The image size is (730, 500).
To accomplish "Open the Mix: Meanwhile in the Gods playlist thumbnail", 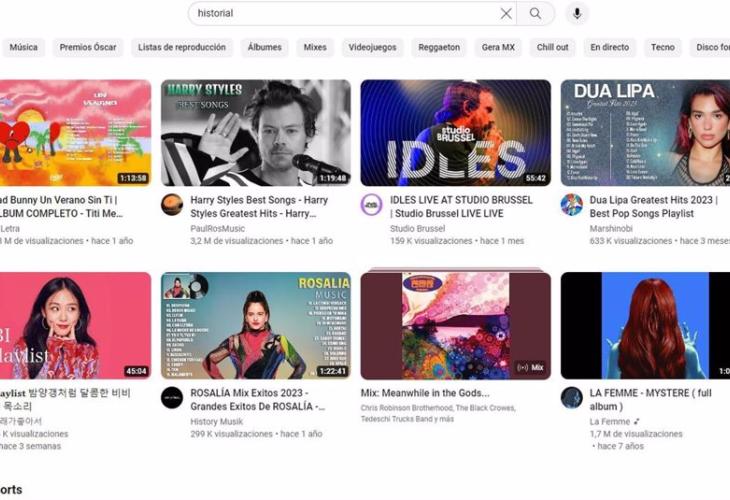I will (455, 325).
